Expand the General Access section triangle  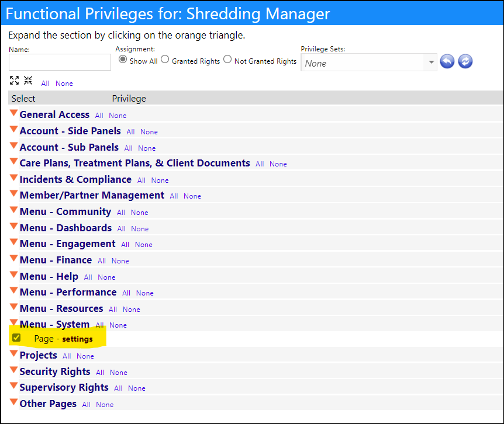pos(13,113)
